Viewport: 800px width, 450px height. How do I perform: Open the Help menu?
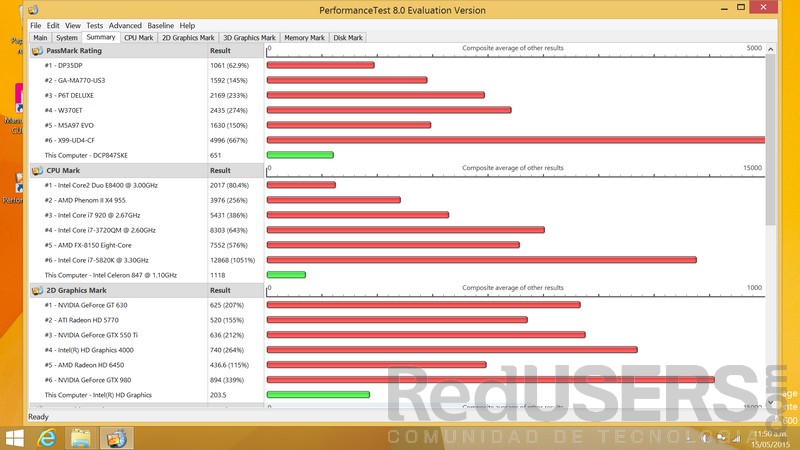(x=187, y=26)
